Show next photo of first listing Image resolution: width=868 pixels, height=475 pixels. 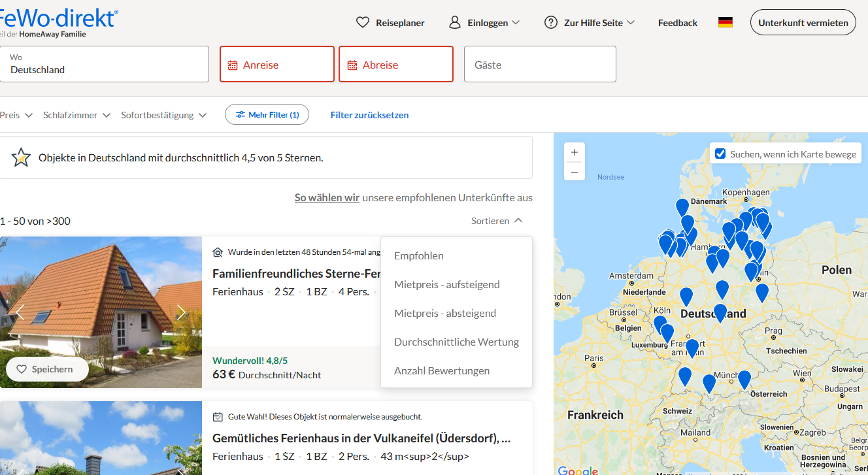[x=182, y=312]
